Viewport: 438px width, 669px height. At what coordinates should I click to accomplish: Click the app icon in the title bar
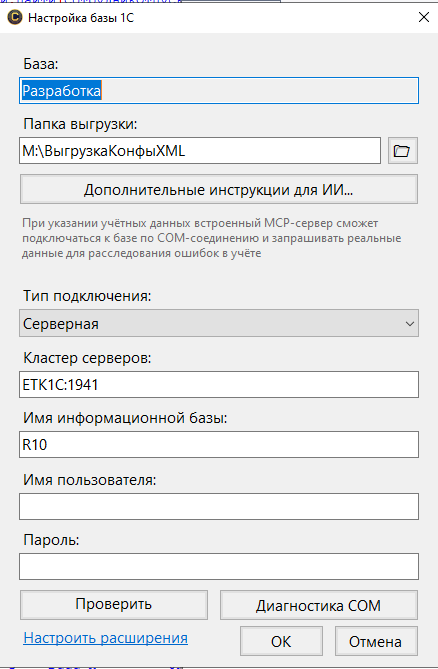[15, 17]
